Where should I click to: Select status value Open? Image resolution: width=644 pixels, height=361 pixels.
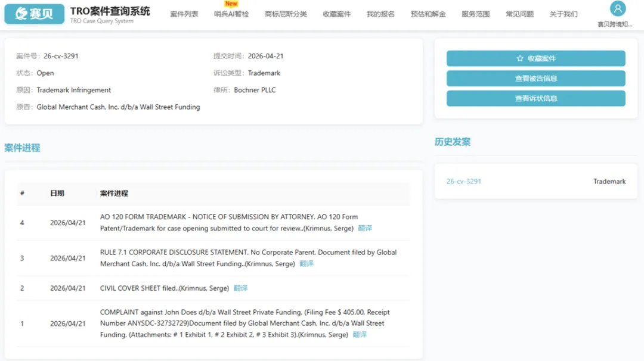coord(45,73)
